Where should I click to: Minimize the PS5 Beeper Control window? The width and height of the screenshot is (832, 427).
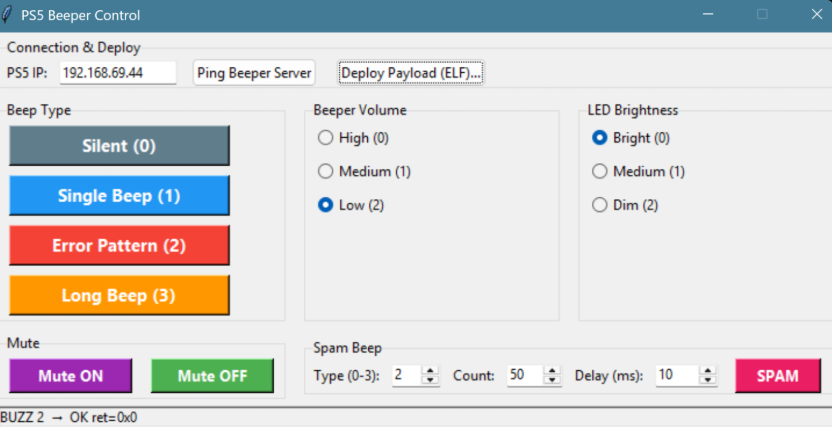(708, 14)
